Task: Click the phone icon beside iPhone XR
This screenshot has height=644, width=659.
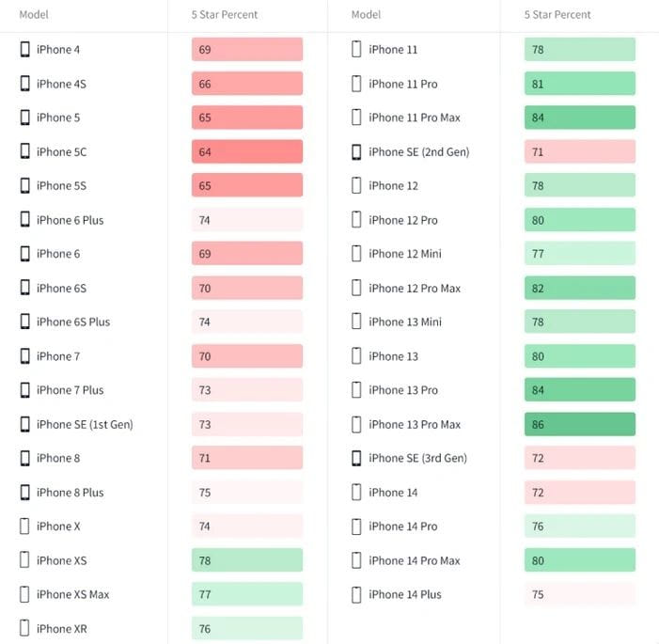Action: click(x=25, y=628)
